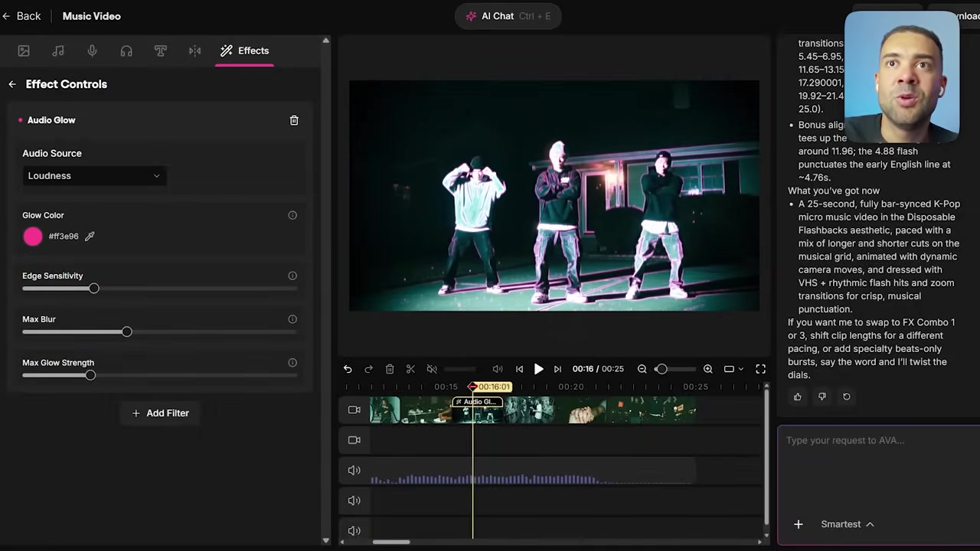Skip to previous clip

(x=519, y=369)
